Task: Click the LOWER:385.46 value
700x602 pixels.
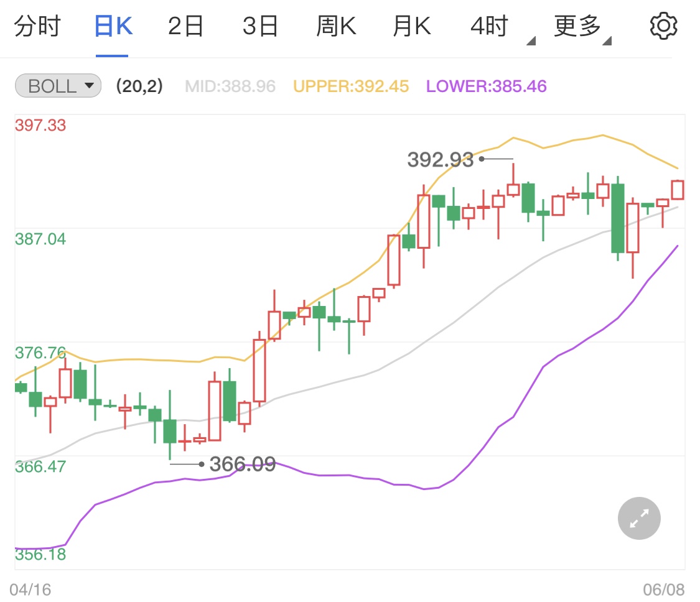Action: 486,86
